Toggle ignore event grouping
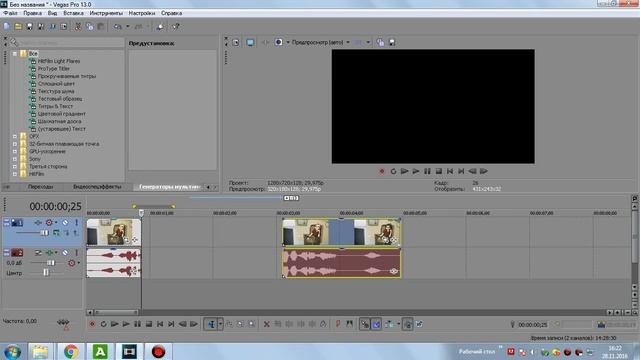This screenshot has width=640, height=360. pyautogui.click(x=419, y=324)
